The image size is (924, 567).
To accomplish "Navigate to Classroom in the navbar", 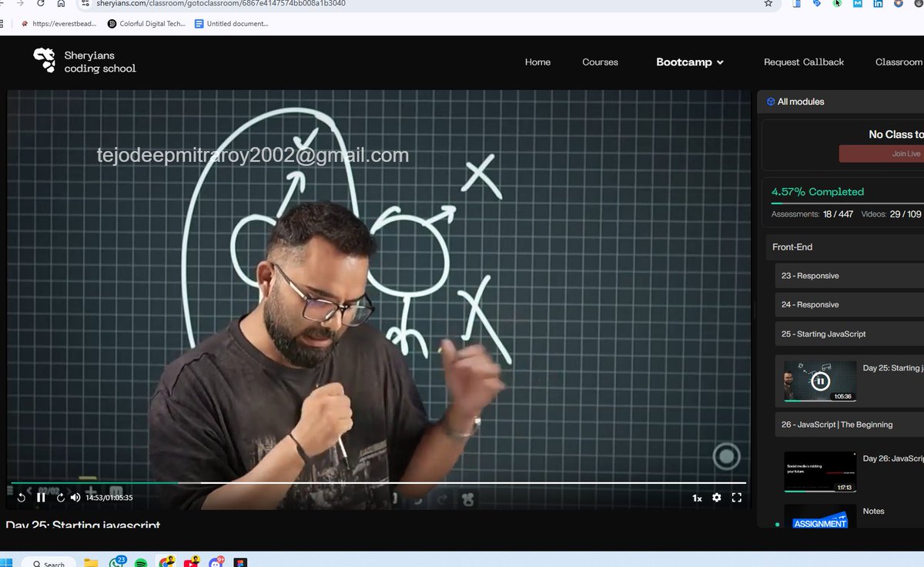I will (x=899, y=62).
